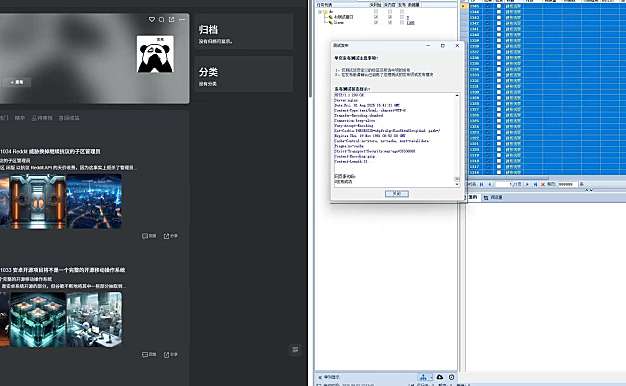The width and height of the screenshot is (626, 386).
Task: Click the data grid horizontal scrollbar
Action: (x=509, y=178)
